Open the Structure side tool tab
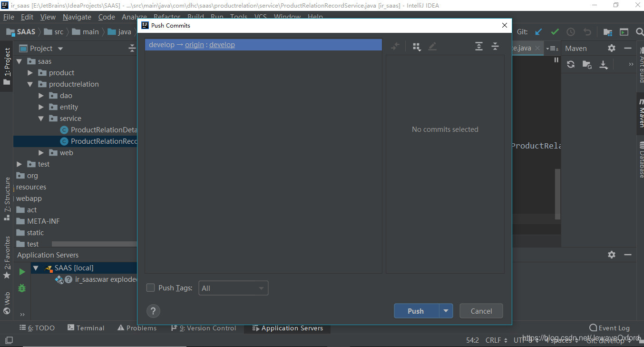The height and width of the screenshot is (347, 644). click(7, 198)
